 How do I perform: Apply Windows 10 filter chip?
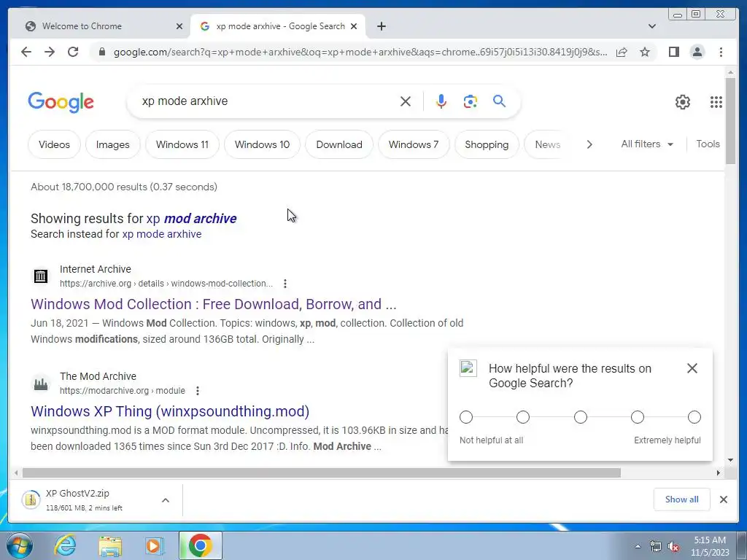(262, 144)
